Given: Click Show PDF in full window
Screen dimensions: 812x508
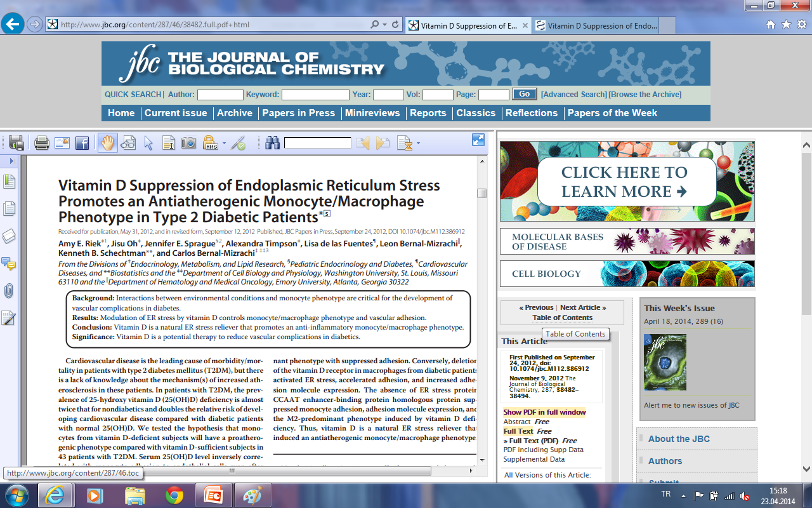Looking at the screenshot, I should pyautogui.click(x=545, y=412).
